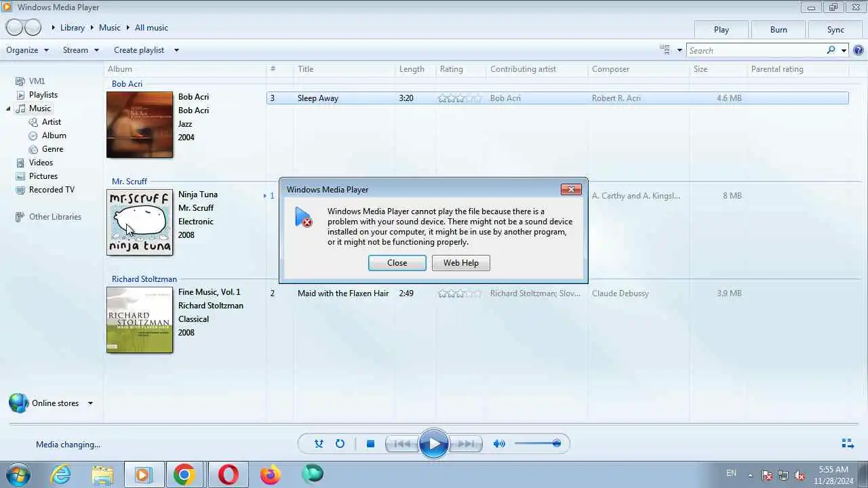Switch to the Play tab

tap(722, 30)
